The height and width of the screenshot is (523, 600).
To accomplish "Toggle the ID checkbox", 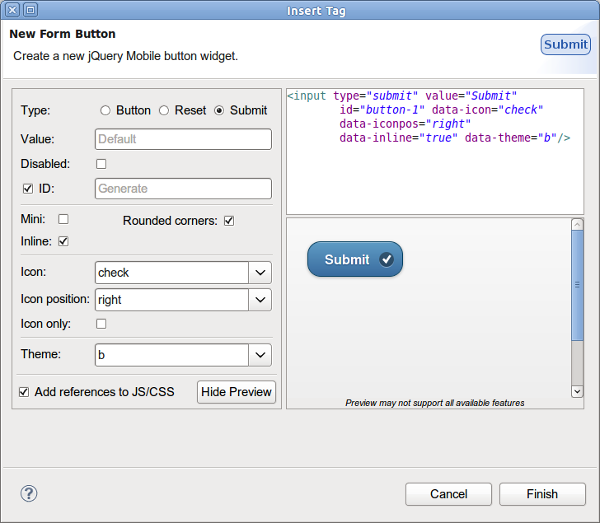I will tap(28, 188).
